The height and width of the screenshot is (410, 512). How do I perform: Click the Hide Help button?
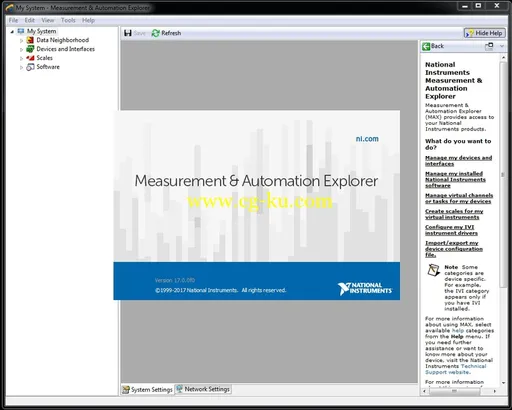[485, 33]
